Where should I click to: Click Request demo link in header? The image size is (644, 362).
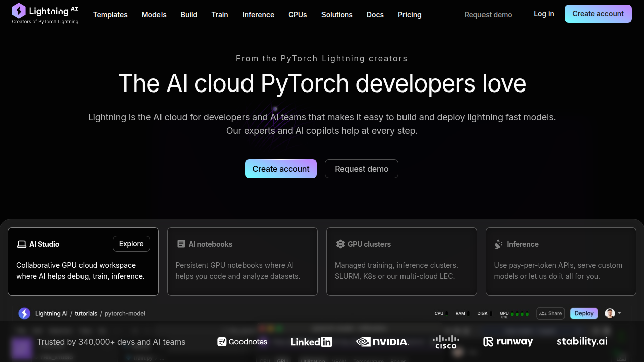pyautogui.click(x=488, y=15)
